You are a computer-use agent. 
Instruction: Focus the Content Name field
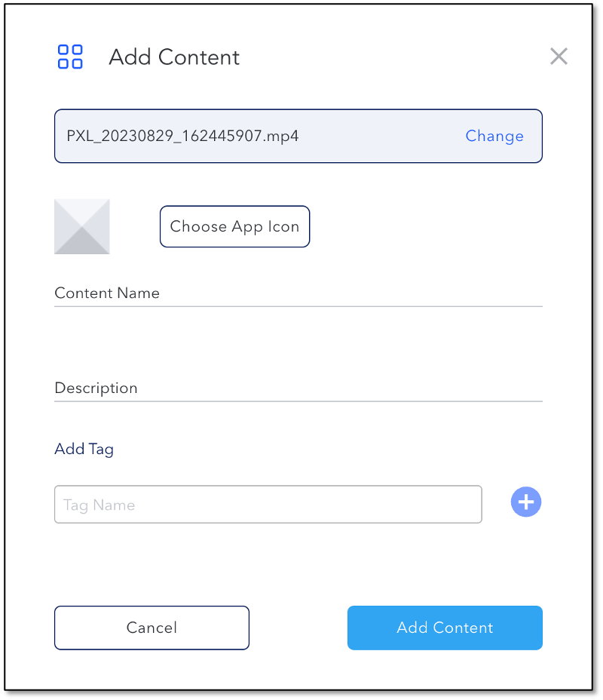298,293
